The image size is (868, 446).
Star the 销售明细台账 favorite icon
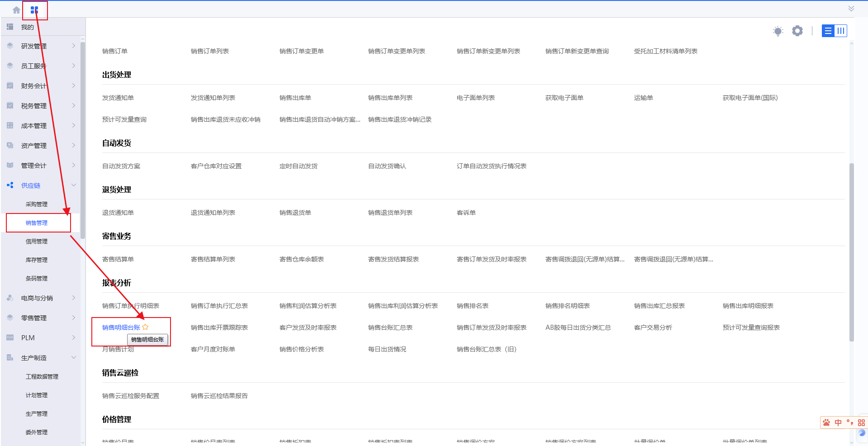(x=145, y=327)
